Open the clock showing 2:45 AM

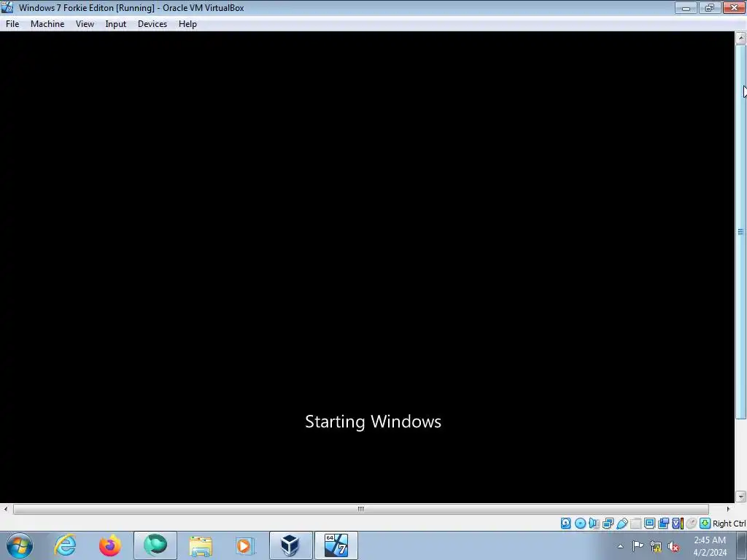[710, 546]
